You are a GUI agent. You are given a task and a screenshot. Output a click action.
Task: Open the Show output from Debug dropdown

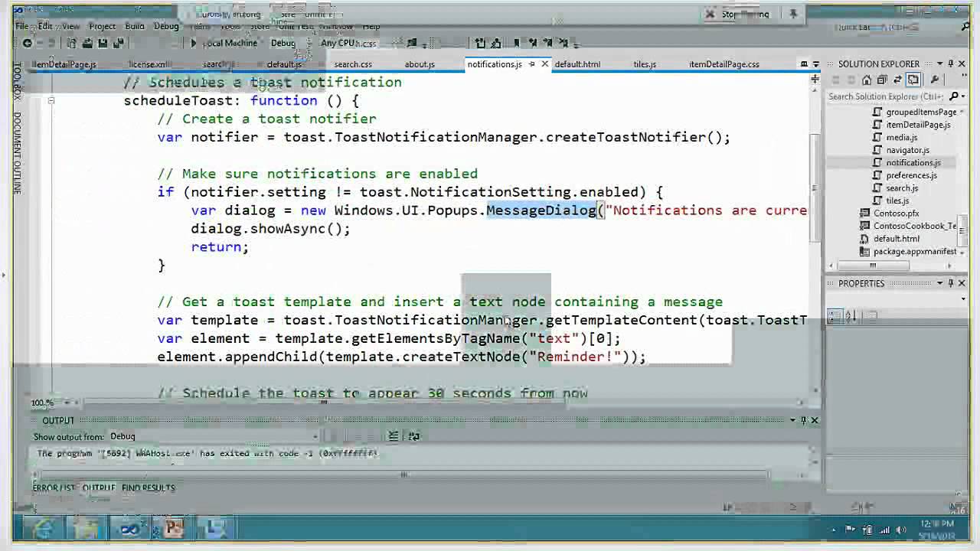pos(213,437)
